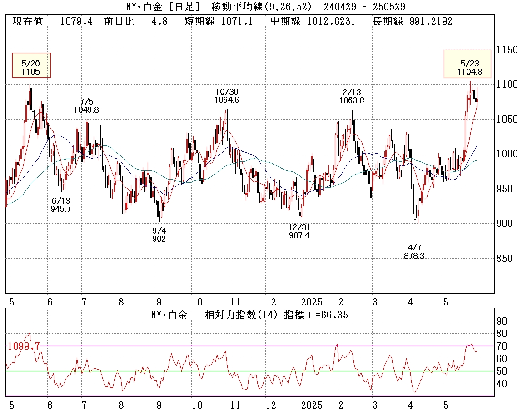Viewport: 532px width, 410px height.
Task: Select the 長期線=991.2192 moving average value
Action: tap(412, 21)
